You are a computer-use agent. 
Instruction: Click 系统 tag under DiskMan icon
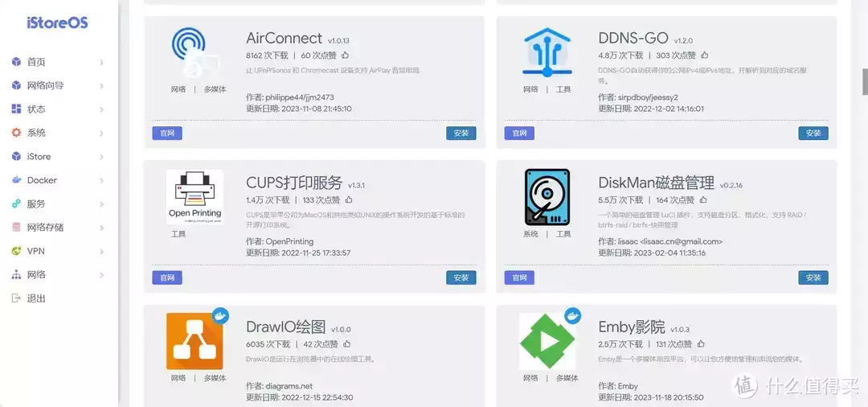point(530,234)
